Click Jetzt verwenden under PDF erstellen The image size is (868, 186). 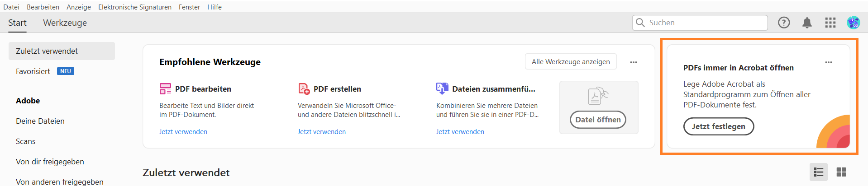coord(321,132)
